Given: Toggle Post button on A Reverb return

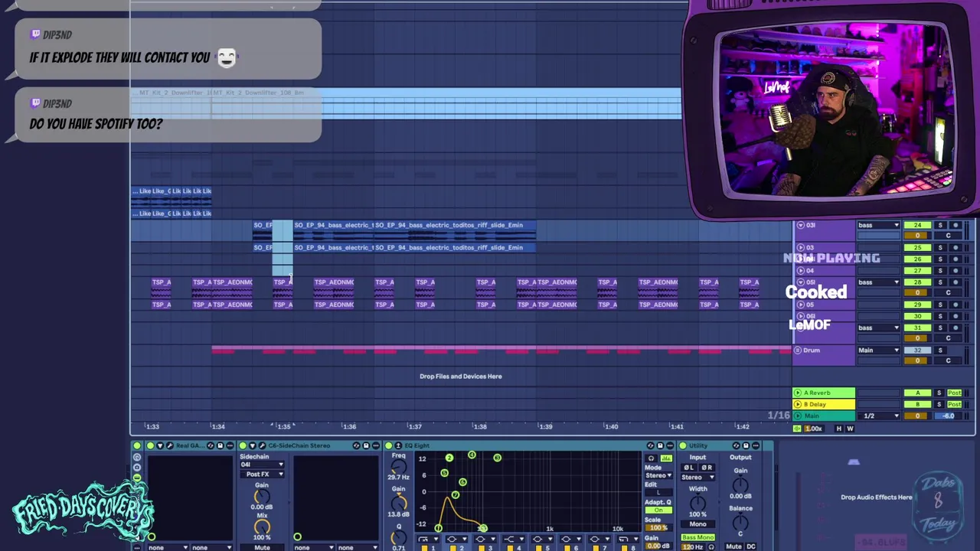Looking at the screenshot, I should [x=955, y=393].
